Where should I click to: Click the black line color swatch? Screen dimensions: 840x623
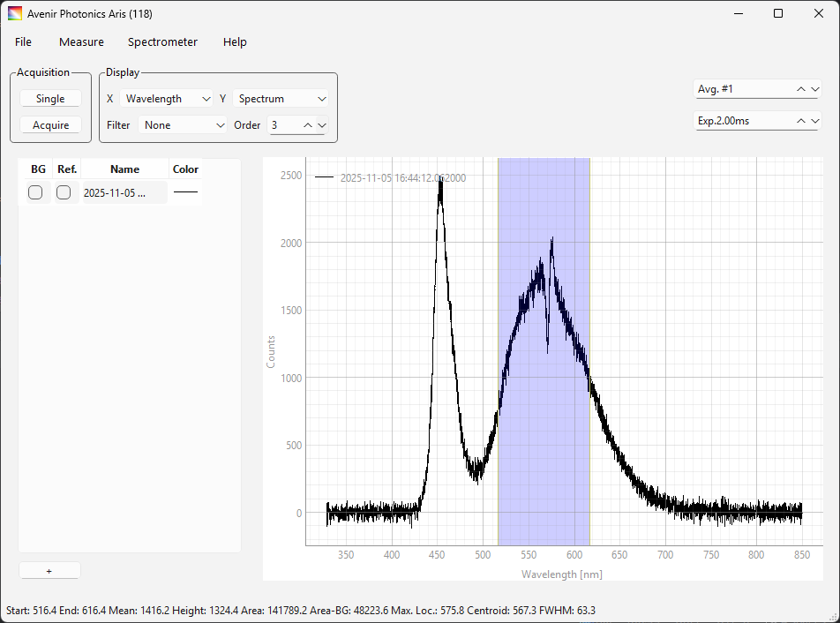(185, 192)
